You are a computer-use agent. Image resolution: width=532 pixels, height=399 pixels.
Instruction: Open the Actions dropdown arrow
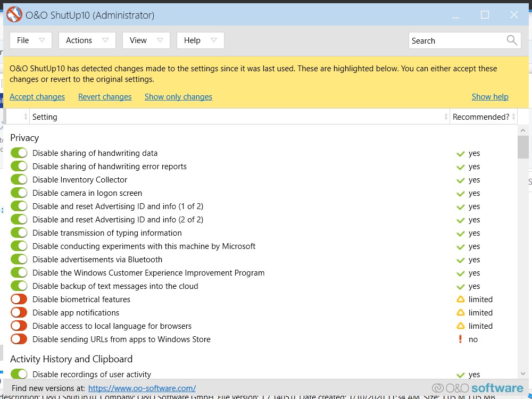(x=105, y=40)
